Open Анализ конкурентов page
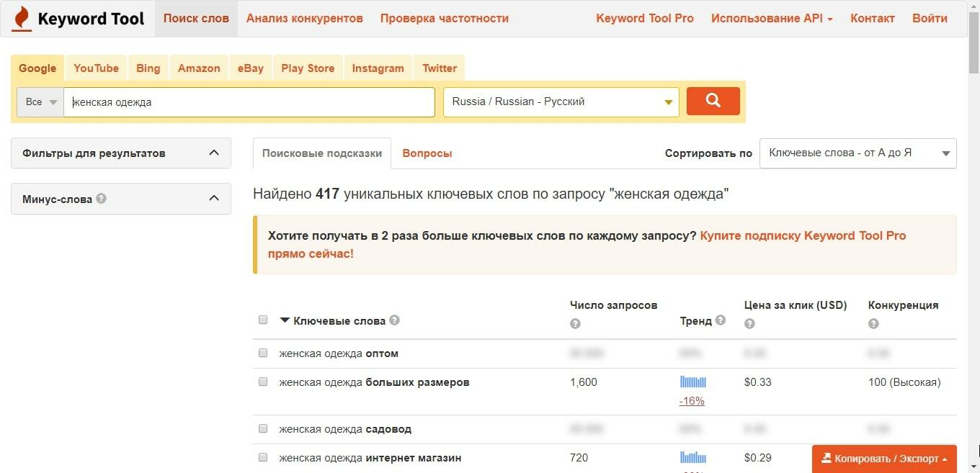 [x=305, y=19]
